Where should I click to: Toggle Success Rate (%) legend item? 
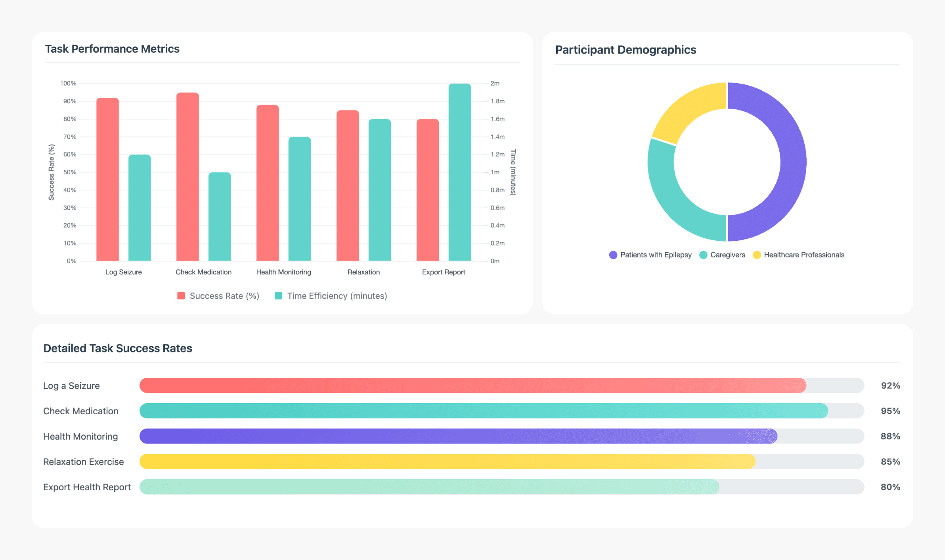click(x=218, y=296)
